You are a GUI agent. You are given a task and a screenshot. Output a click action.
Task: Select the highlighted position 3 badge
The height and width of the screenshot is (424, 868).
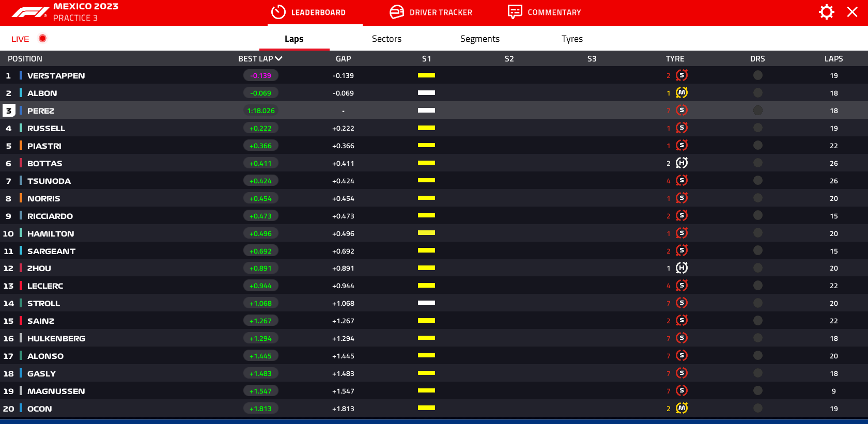(x=8, y=111)
